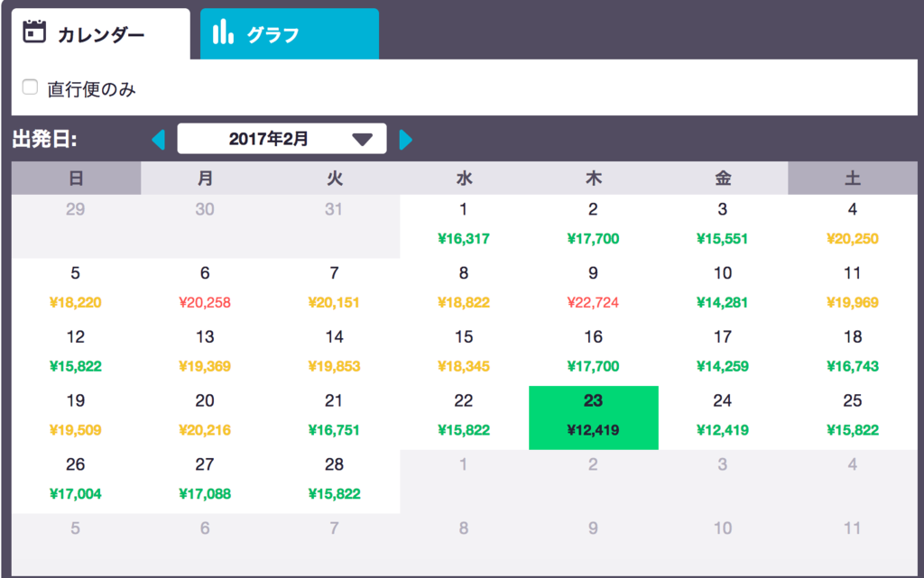
Task: Pick February 14 priced ¥19,853
Action: (335, 353)
